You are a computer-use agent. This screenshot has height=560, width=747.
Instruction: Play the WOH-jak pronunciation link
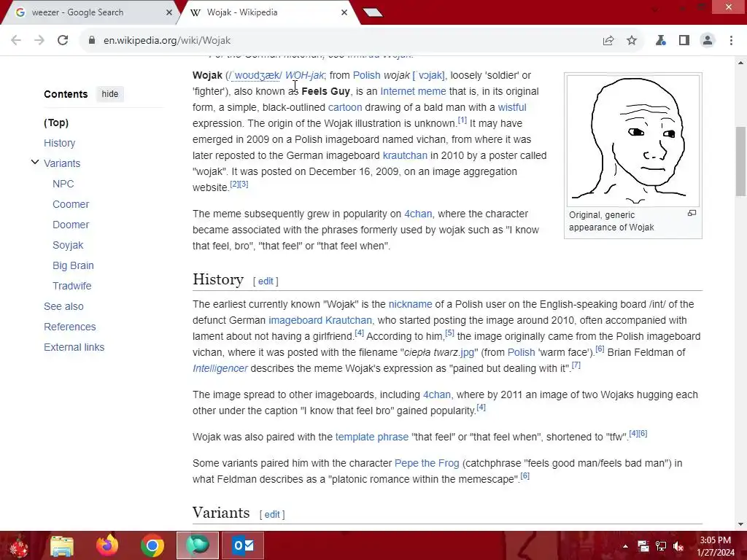point(304,75)
